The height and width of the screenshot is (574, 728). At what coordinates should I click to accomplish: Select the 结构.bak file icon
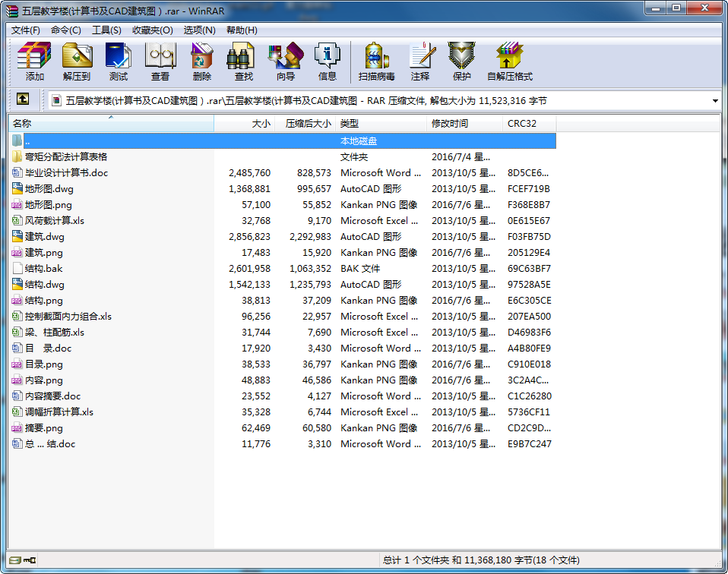tap(17, 268)
